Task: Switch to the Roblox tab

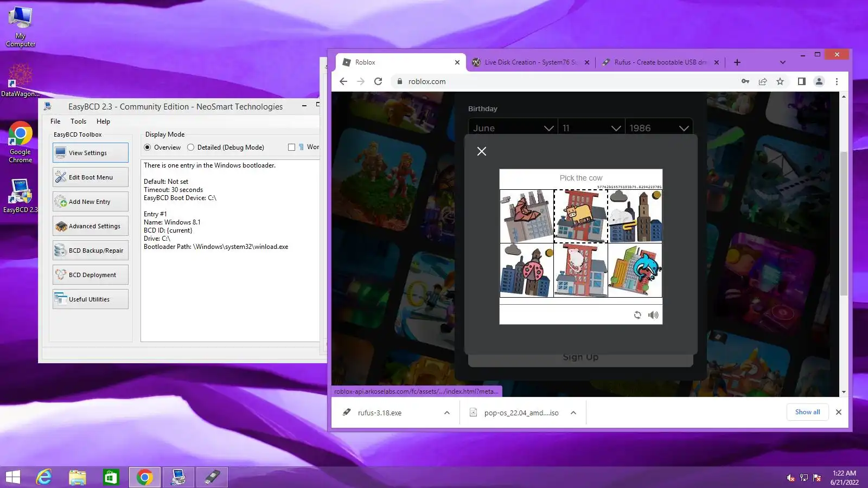Action: 401,62
